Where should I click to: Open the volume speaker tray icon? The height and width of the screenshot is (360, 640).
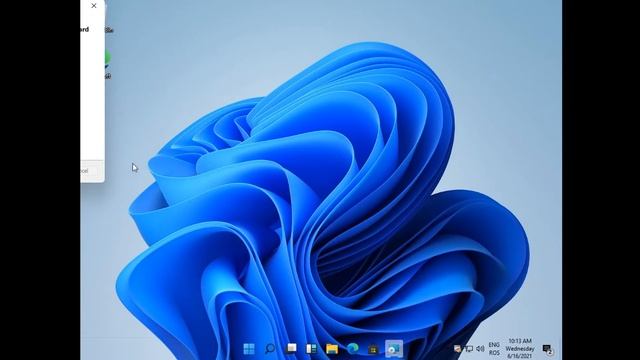pos(480,349)
